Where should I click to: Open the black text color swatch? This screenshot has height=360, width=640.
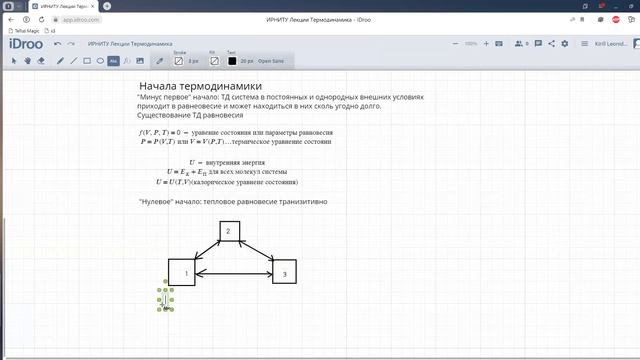tap(232, 61)
